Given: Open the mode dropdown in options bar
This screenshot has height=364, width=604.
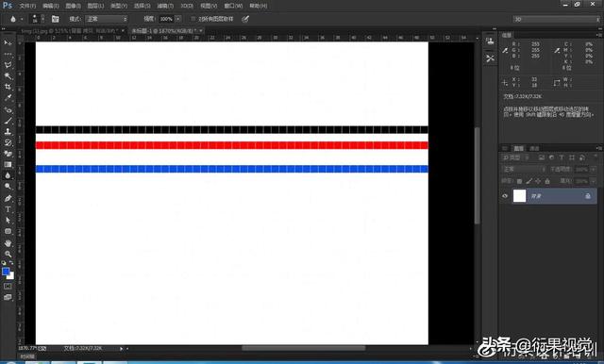Looking at the screenshot, I should (x=107, y=19).
